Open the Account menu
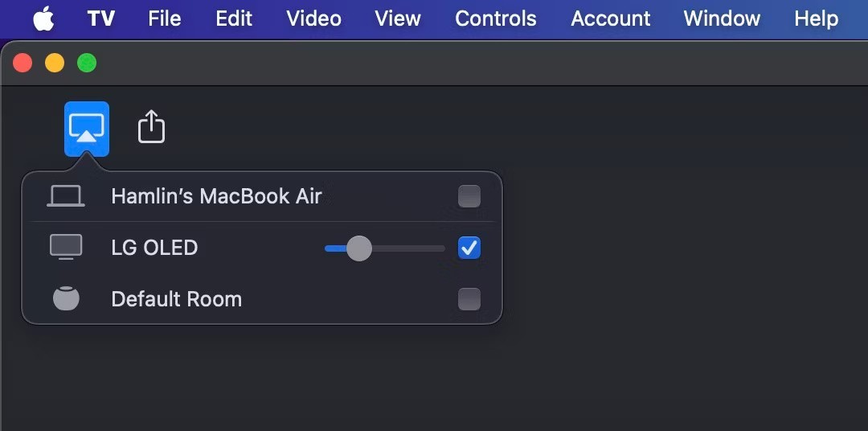Viewport: 868px width, 431px height. pos(610,18)
